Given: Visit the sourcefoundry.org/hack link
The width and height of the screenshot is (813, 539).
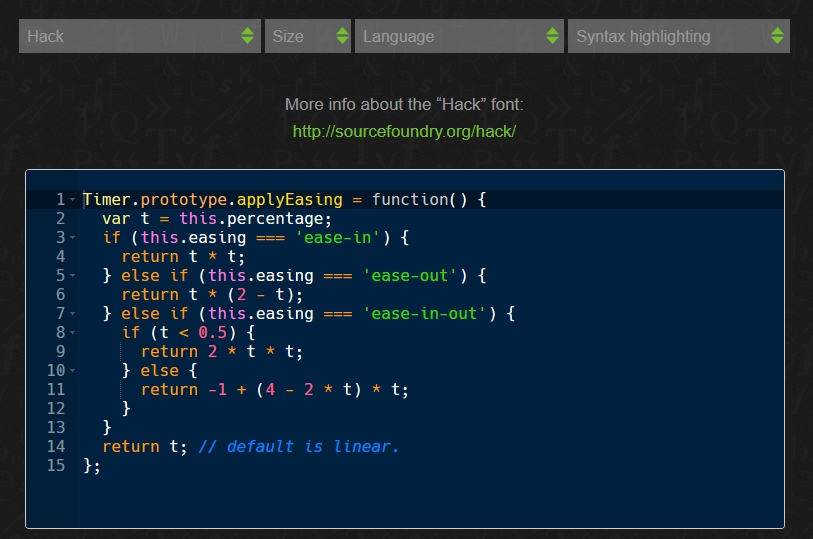Looking at the screenshot, I should click(x=404, y=132).
